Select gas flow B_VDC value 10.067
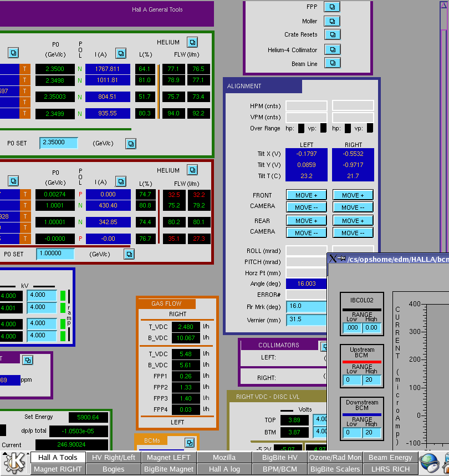This screenshot has height=476, width=449. (x=186, y=338)
